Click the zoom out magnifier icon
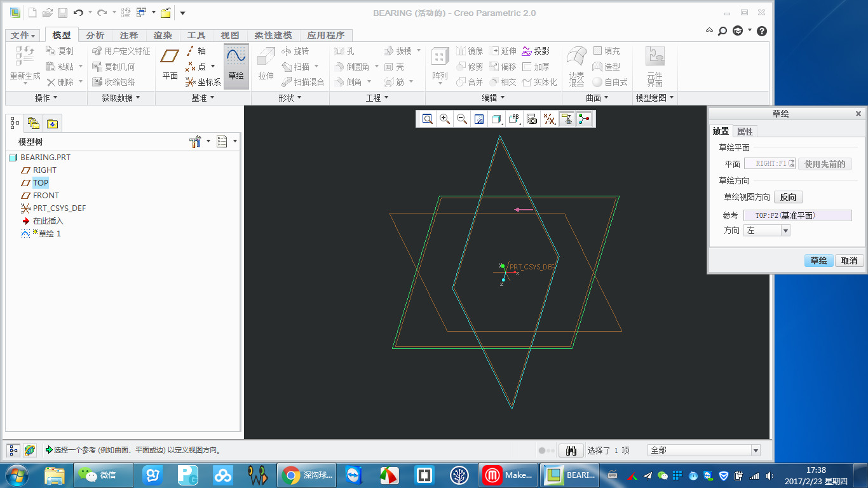 462,119
